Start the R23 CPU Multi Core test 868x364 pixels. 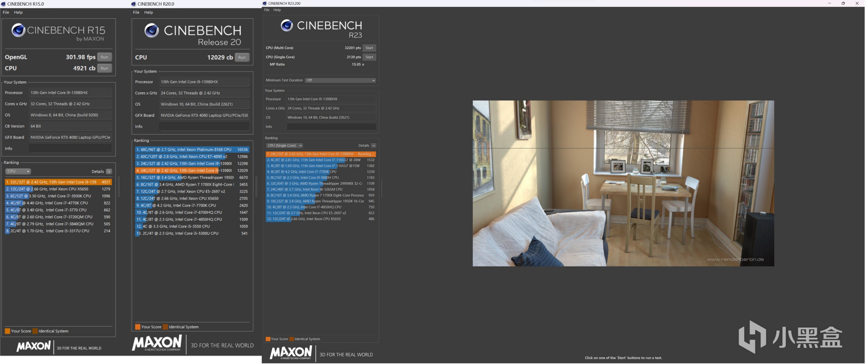[x=369, y=48]
